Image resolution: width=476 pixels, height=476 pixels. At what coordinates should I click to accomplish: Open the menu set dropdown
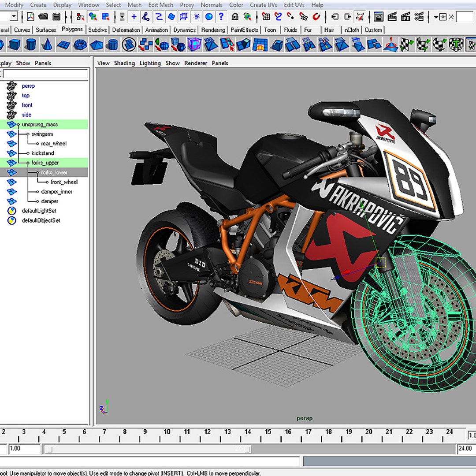pos(13,16)
